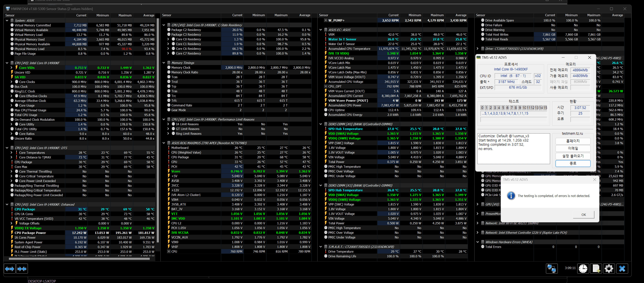Click the Vcore lightning bolt icon
644x283 pixels.
coord(169,171)
